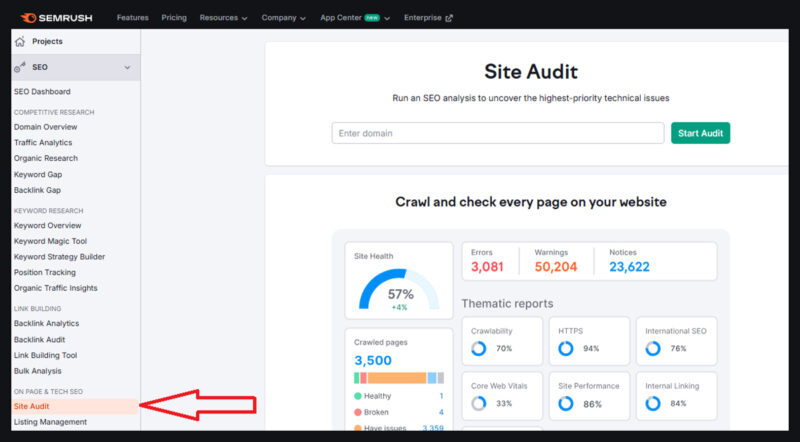Screen dimensions: 800x442
Task: Open Keyword Overview tool
Action: pyautogui.click(x=47, y=225)
